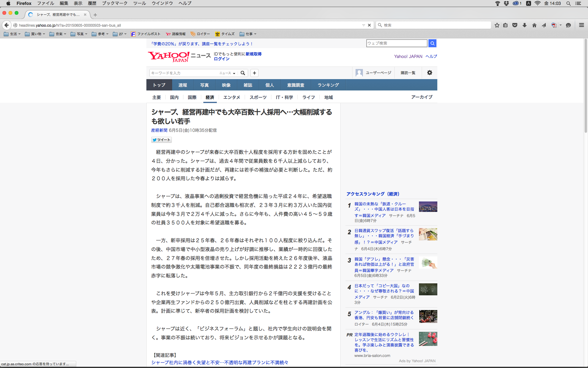
Task: Open the Pocket icon in the toolbar
Action: point(515,25)
